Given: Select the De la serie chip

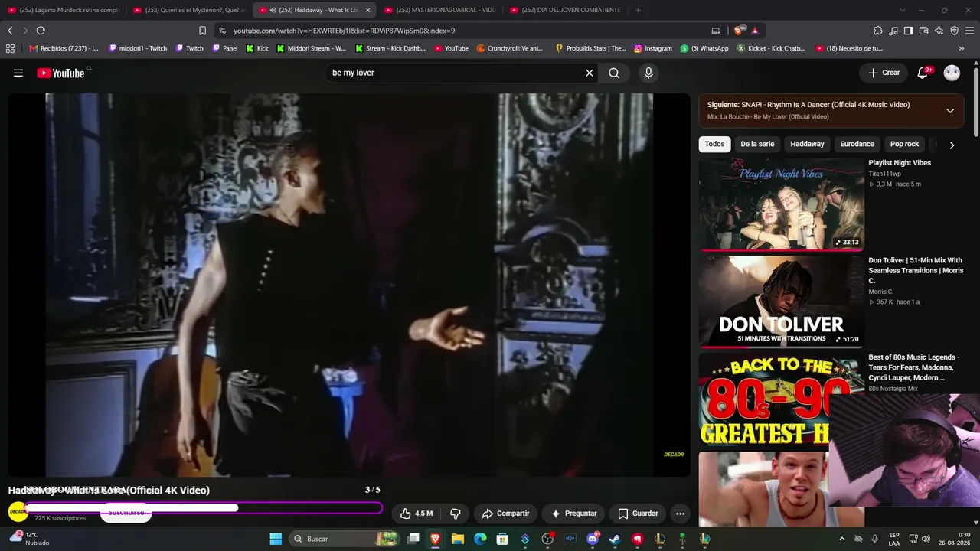Looking at the screenshot, I should tap(757, 144).
